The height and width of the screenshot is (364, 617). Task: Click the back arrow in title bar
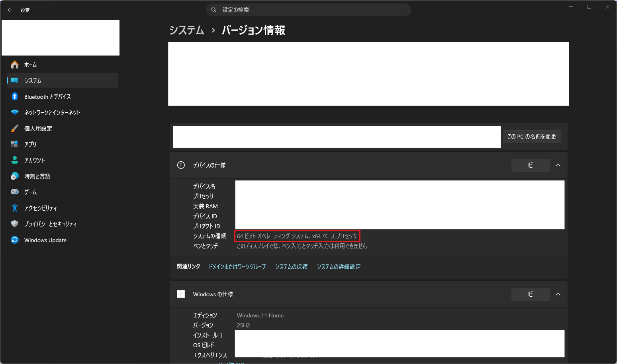pyautogui.click(x=10, y=10)
